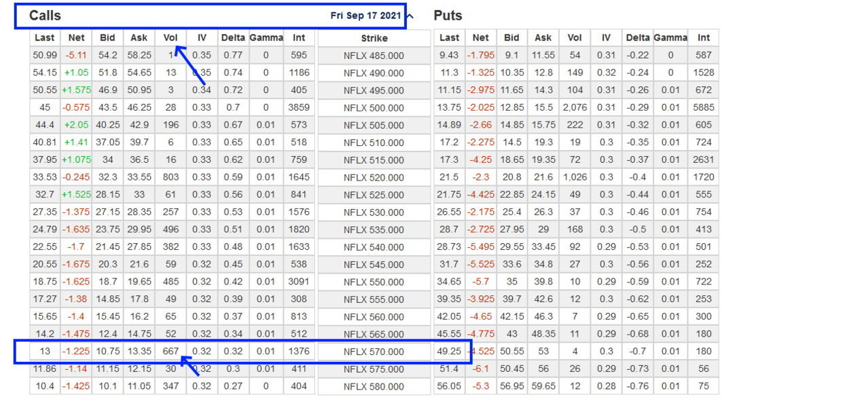Screen dimensions: 868x410
Task: Select the puts Last value 49.25
Action: (449, 352)
